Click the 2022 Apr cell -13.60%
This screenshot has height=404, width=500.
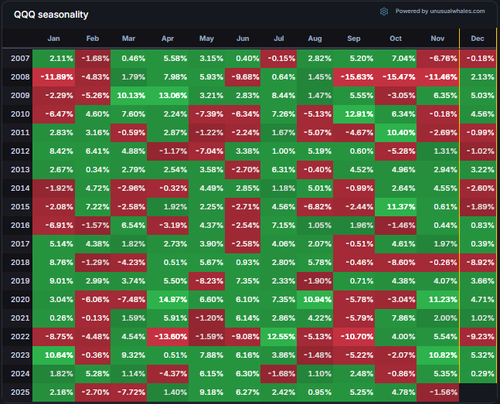point(168,337)
